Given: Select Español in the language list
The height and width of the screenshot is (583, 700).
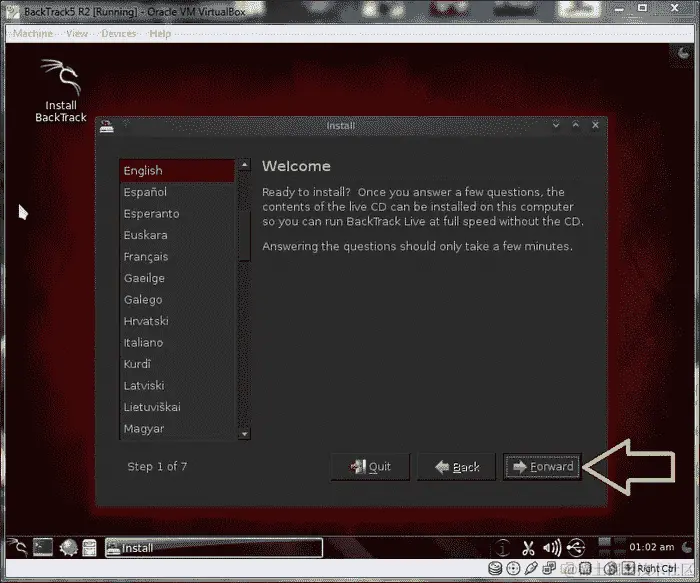Looking at the screenshot, I should [177, 192].
